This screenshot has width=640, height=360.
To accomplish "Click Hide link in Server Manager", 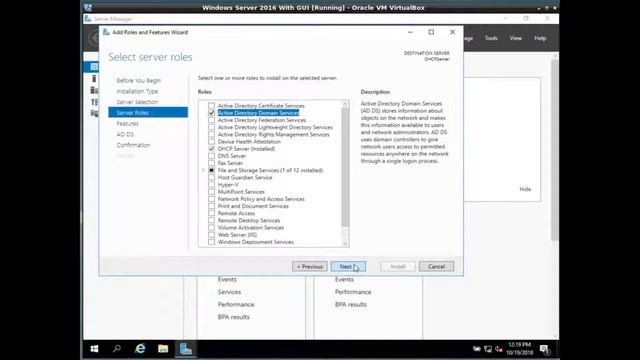I will click(525, 189).
